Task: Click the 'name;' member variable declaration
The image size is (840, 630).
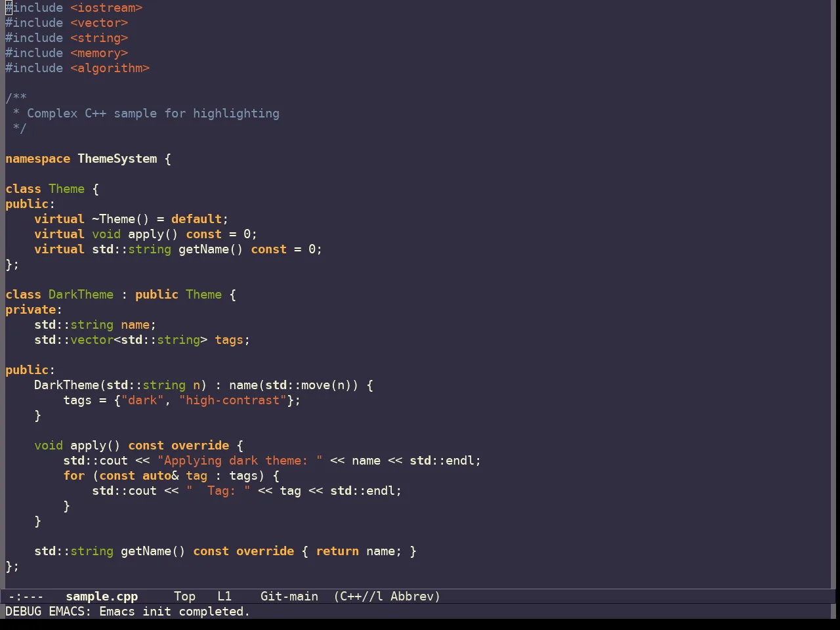Action: pos(138,325)
